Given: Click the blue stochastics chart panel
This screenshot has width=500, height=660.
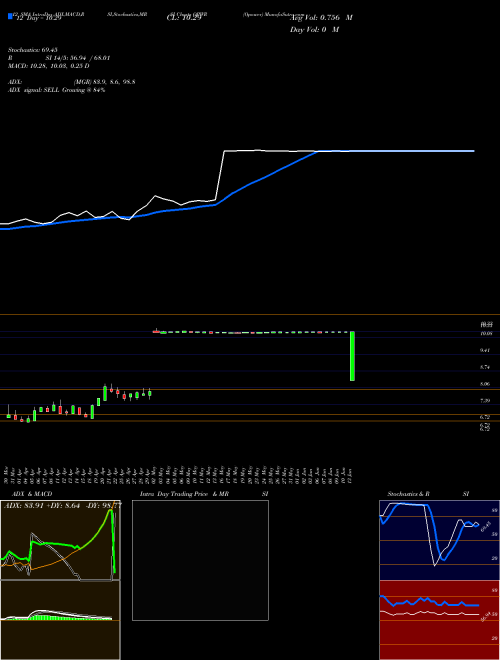Looking at the screenshot, I should (x=439, y=540).
